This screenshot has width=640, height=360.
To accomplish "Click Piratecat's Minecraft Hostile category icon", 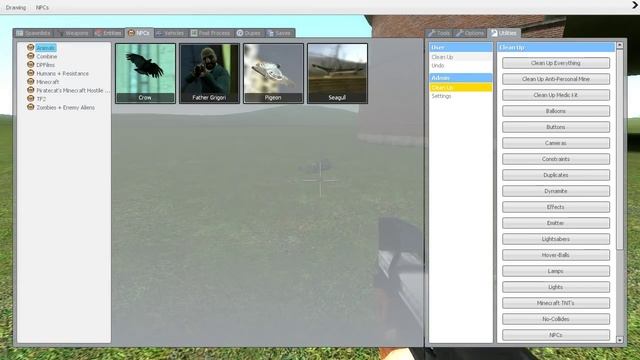I will tap(30, 90).
